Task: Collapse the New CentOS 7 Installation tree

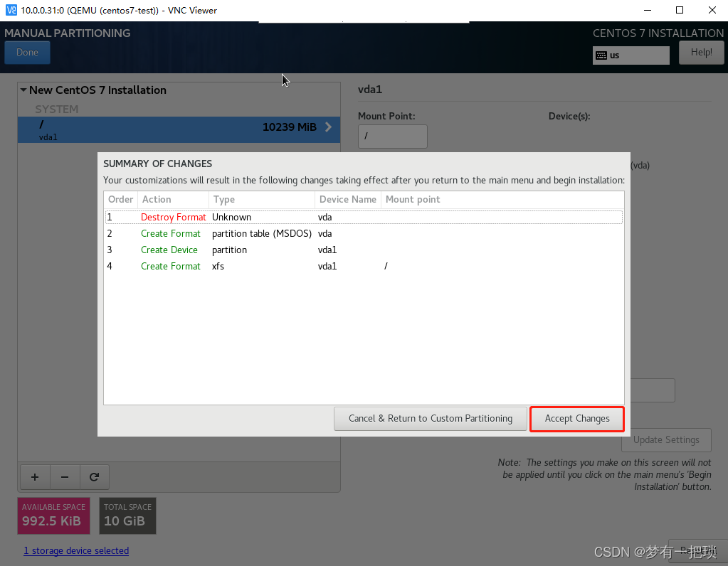Action: coord(23,90)
